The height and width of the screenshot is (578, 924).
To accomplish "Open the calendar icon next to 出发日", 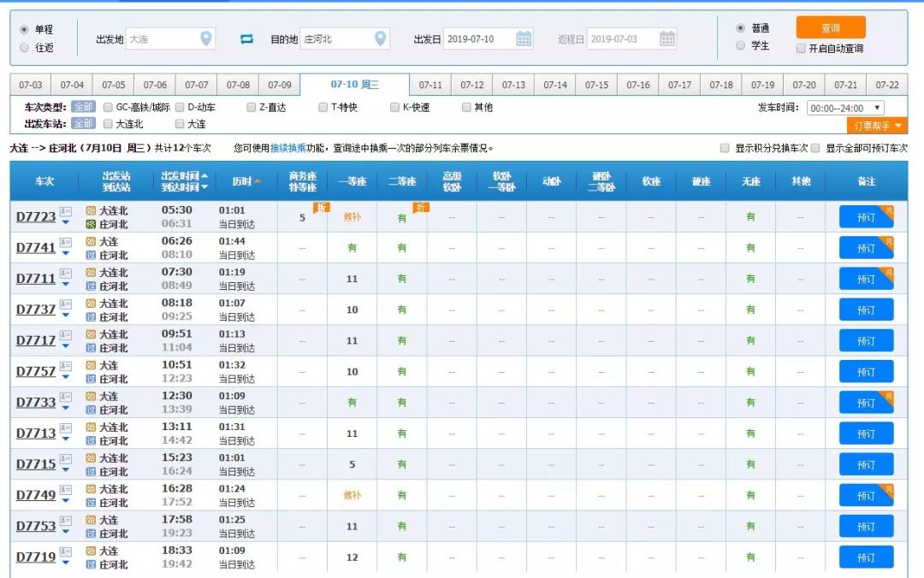I will (523, 38).
